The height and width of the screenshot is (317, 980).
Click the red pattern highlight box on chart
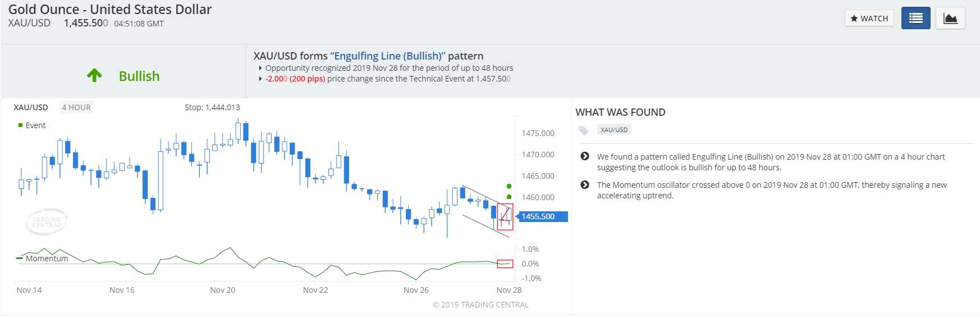pos(505,217)
